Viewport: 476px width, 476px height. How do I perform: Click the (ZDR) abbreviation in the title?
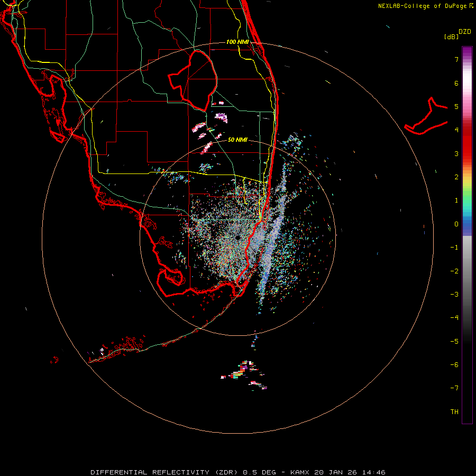click(226, 472)
